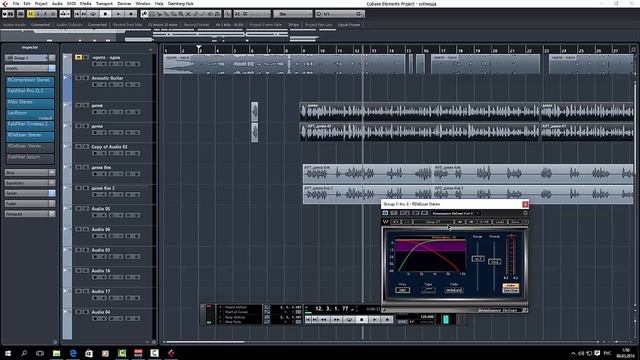The height and width of the screenshot is (360, 640).
Task: Open Microsoft Store from taskbar
Action: click(x=89, y=353)
